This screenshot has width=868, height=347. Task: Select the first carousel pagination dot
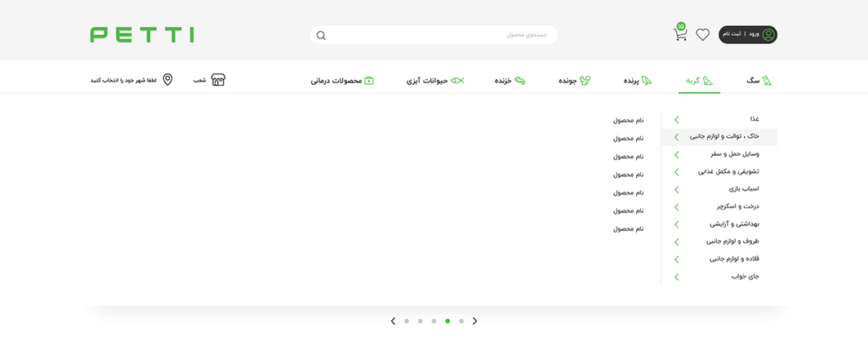pos(406,321)
